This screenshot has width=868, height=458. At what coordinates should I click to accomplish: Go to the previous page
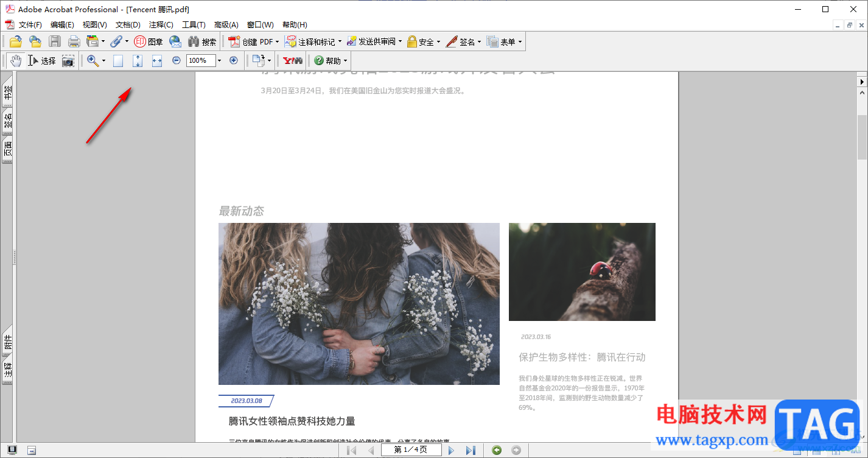pyautogui.click(x=371, y=450)
